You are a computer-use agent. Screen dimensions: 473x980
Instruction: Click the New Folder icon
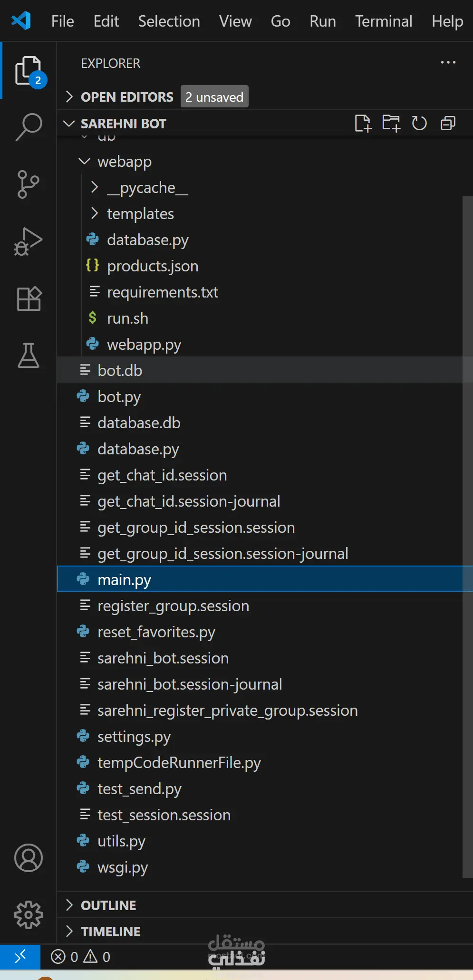391,124
